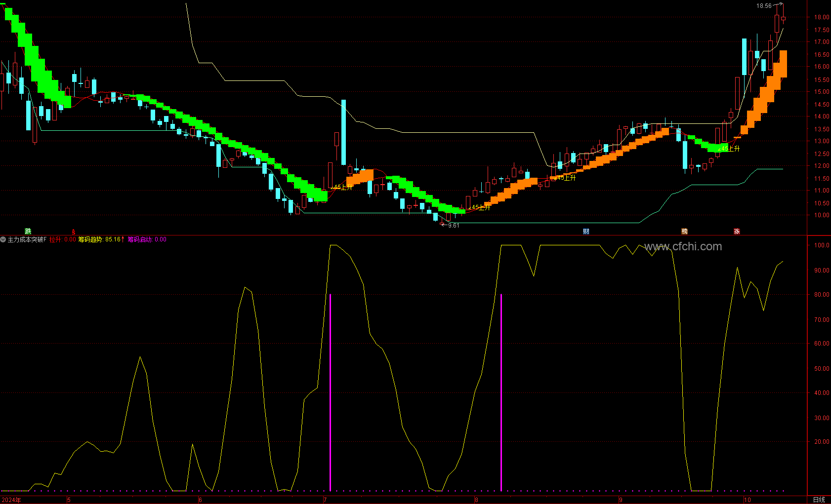Click the month 5 date axis label

(69, 500)
